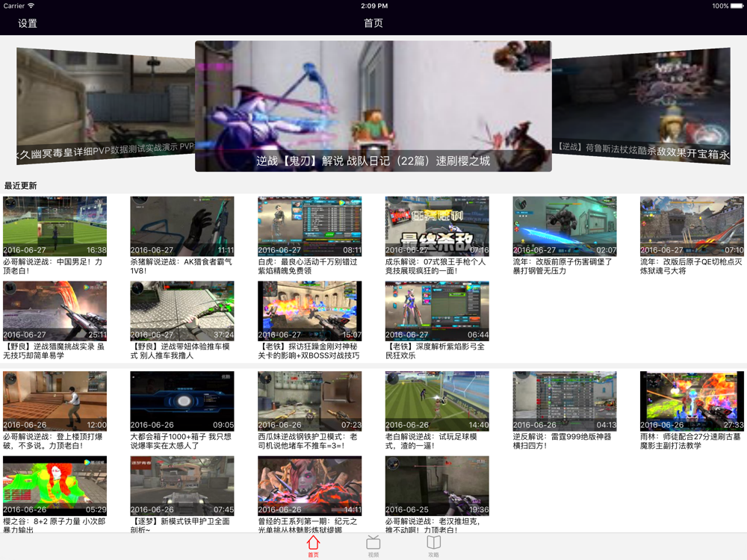Open video thumbnail 流年:改版后原子QE切枪
The image size is (747, 560).
click(x=692, y=226)
